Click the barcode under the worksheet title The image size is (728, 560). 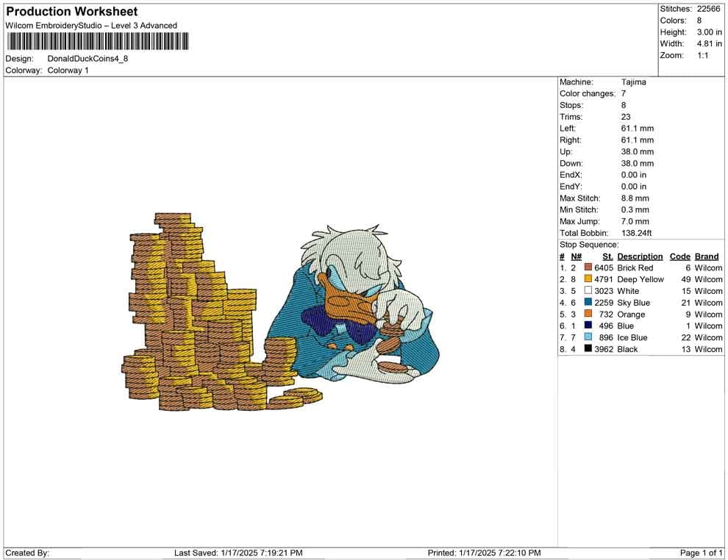click(x=98, y=41)
